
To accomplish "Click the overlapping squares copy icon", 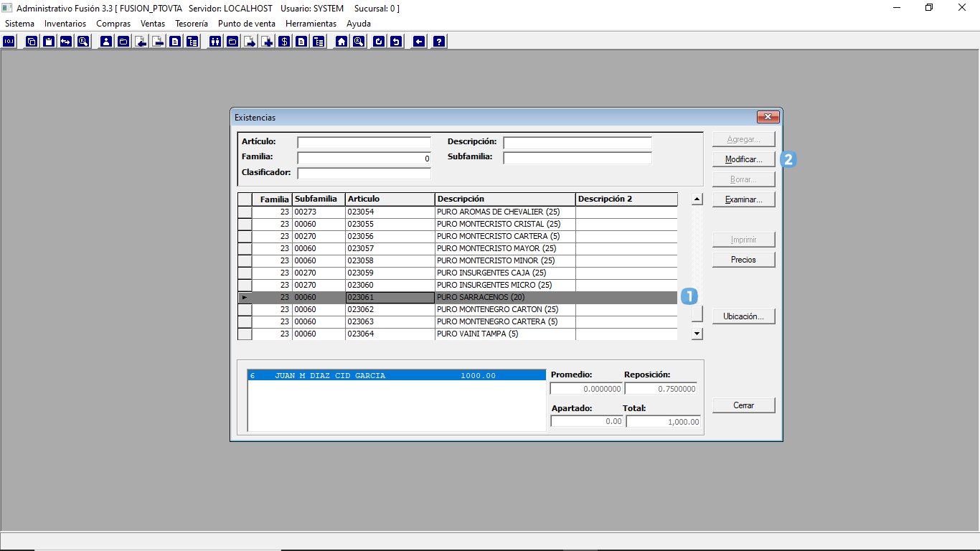I will tap(32, 42).
